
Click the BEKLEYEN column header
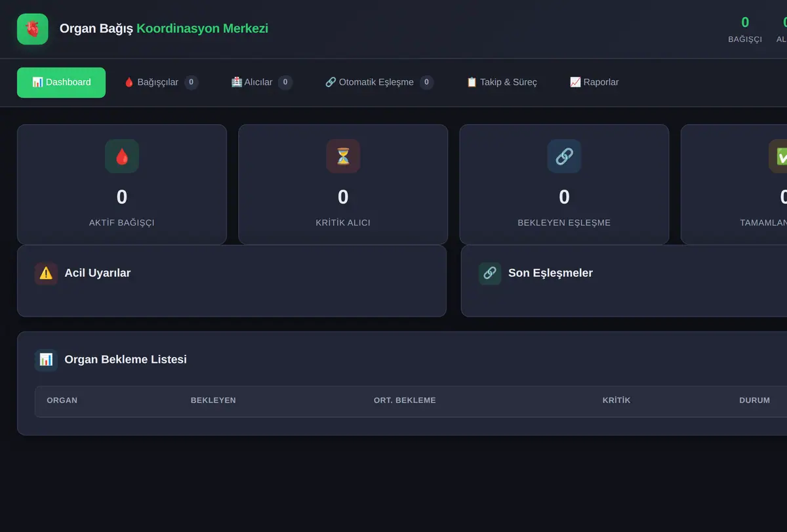213,400
